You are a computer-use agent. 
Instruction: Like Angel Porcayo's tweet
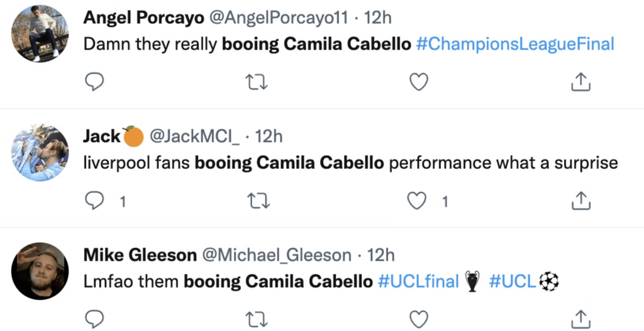pyautogui.click(x=418, y=82)
